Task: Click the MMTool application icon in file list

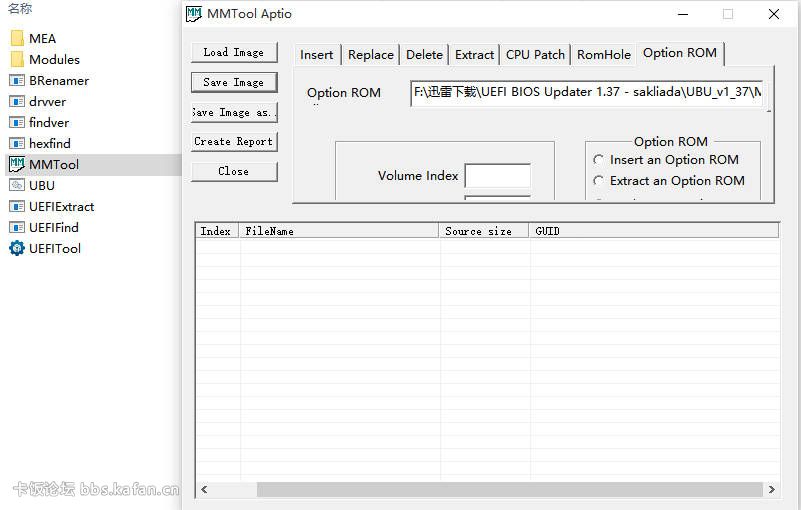Action: (x=17, y=164)
